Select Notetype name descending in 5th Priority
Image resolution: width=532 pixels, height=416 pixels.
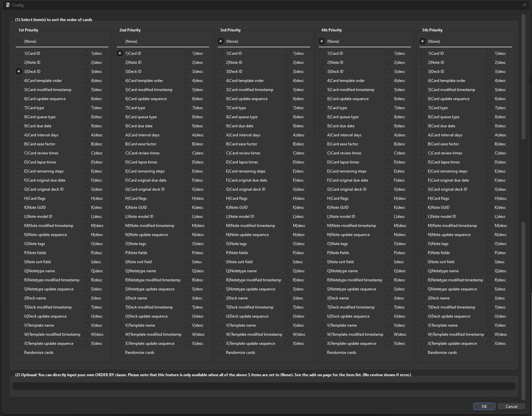(489, 271)
